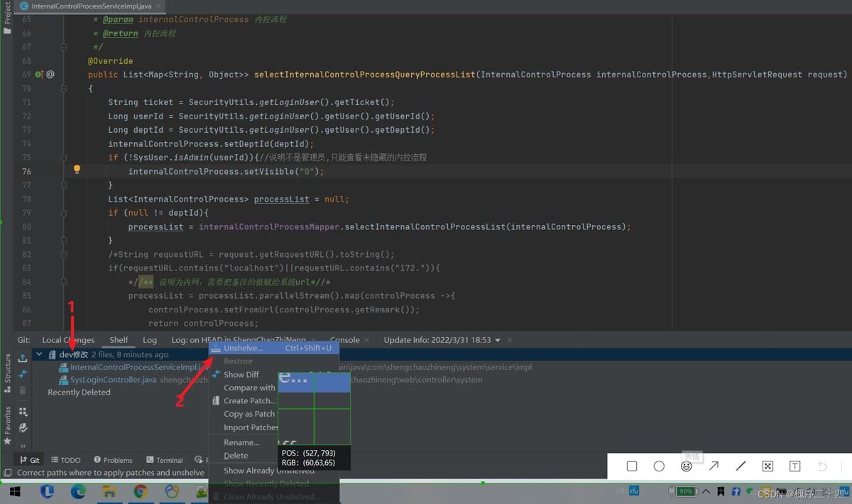The width and height of the screenshot is (852, 504).
Task: Open the Problems tool window
Action: click(x=113, y=460)
